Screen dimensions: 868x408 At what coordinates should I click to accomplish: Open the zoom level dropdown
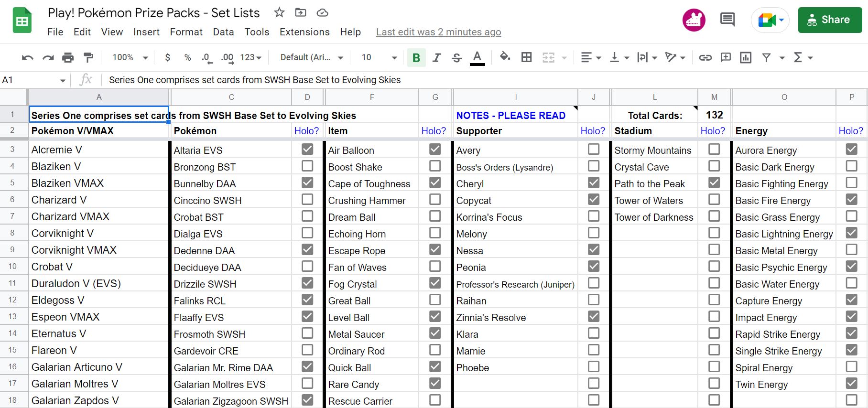[130, 58]
